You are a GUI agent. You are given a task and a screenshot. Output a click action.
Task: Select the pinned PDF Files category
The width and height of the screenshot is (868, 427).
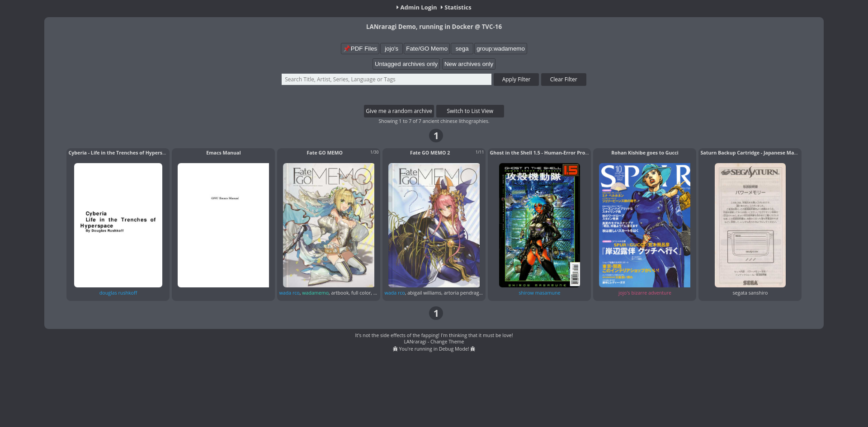[x=360, y=49]
